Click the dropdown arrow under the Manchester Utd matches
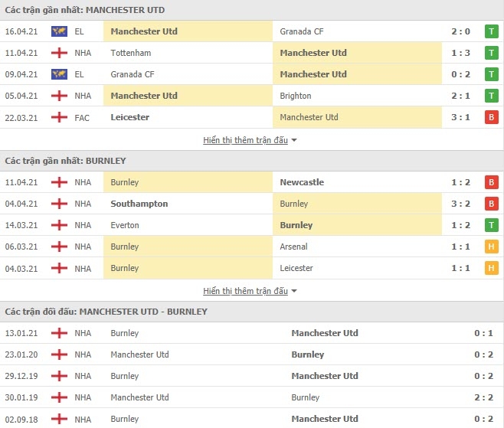 click(x=294, y=140)
